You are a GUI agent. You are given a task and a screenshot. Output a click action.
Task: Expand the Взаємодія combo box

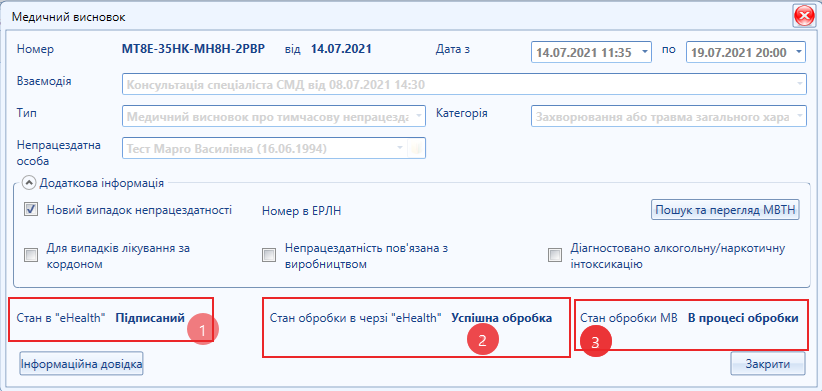(799, 84)
